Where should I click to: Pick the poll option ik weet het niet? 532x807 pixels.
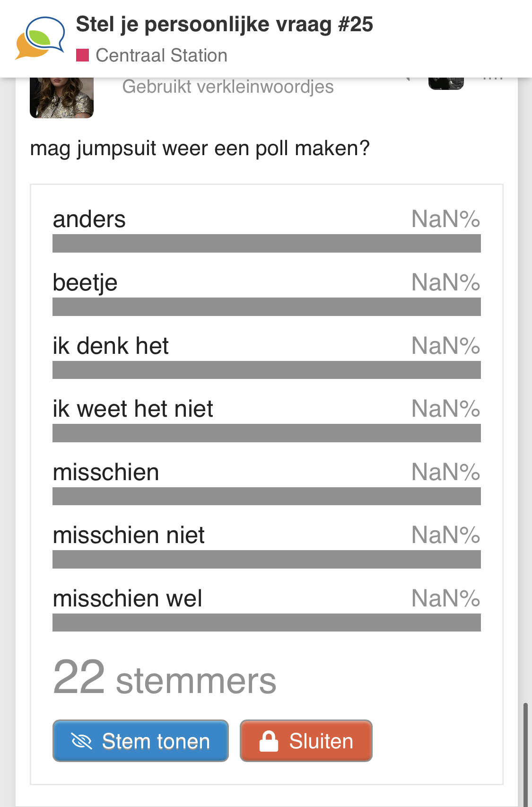(266, 420)
